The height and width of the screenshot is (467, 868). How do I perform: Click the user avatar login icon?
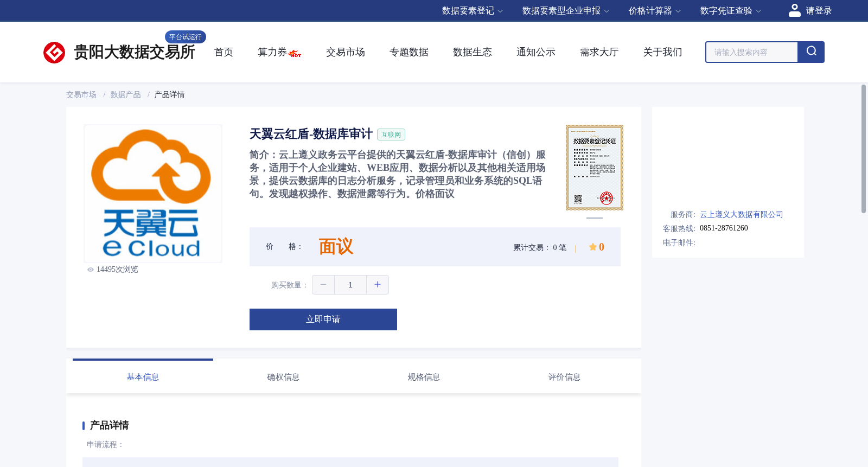coord(795,10)
